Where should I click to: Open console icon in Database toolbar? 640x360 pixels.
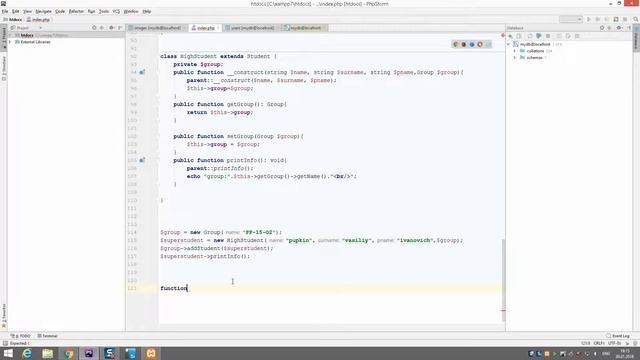[x=577, y=36]
